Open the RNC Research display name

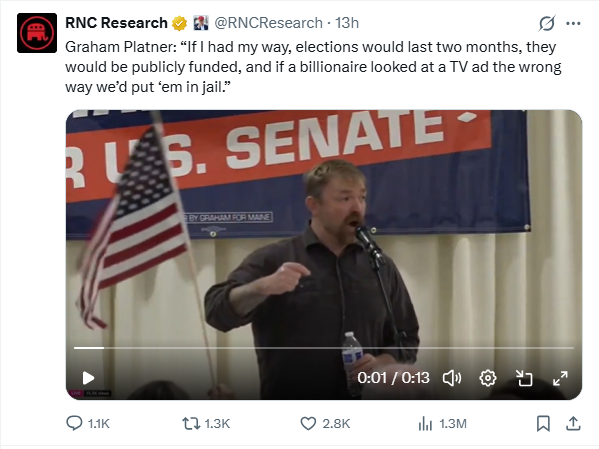(x=117, y=23)
